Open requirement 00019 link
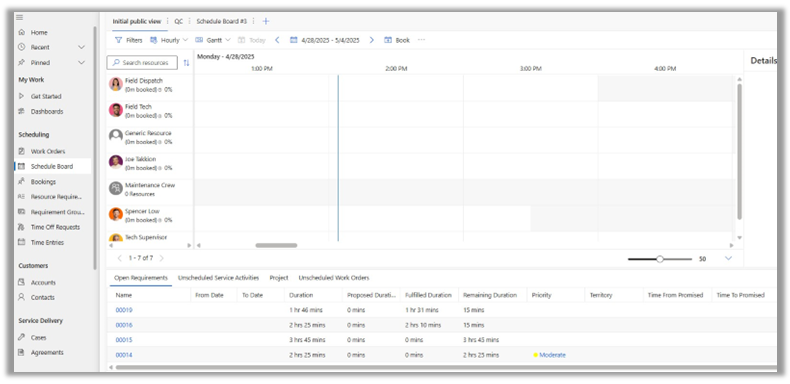The width and height of the screenshot is (790, 384). coord(124,310)
